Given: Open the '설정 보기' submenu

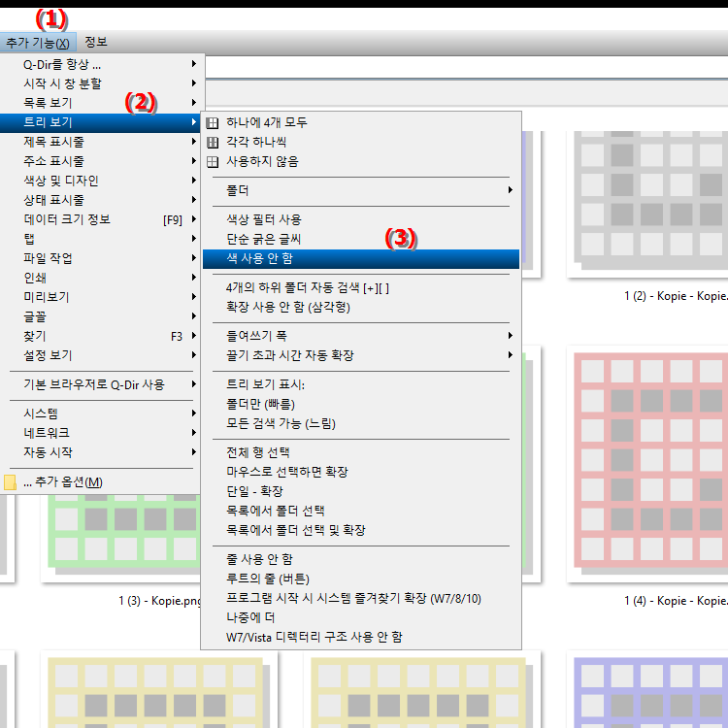Looking at the screenshot, I should [100, 355].
